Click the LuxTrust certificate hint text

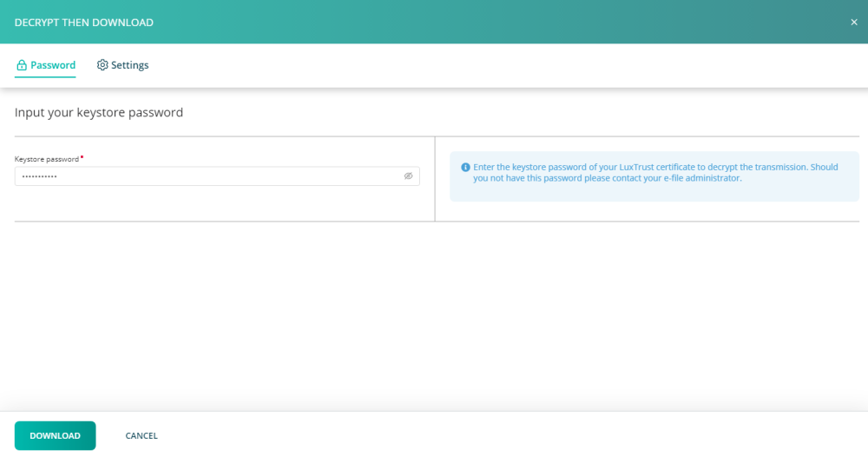(x=642, y=167)
